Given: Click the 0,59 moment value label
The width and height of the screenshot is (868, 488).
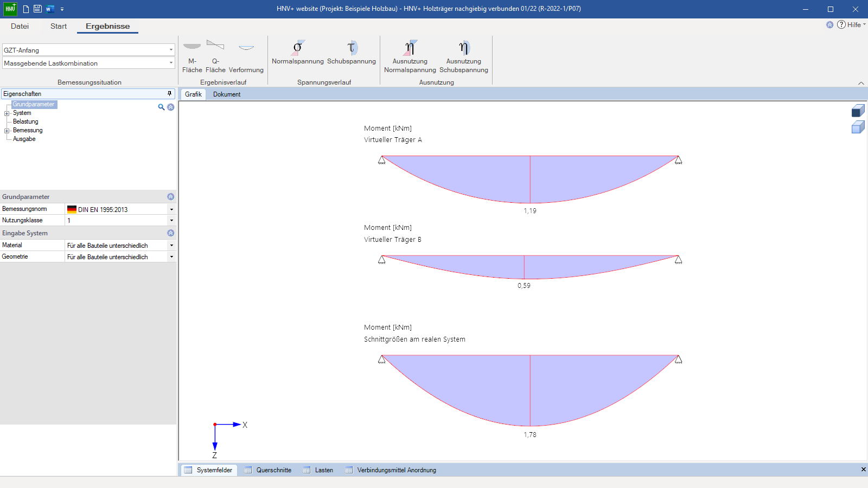Looking at the screenshot, I should (524, 286).
